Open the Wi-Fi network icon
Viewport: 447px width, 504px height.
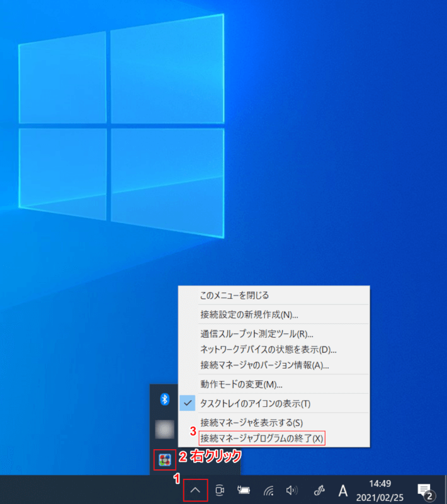coord(268,490)
